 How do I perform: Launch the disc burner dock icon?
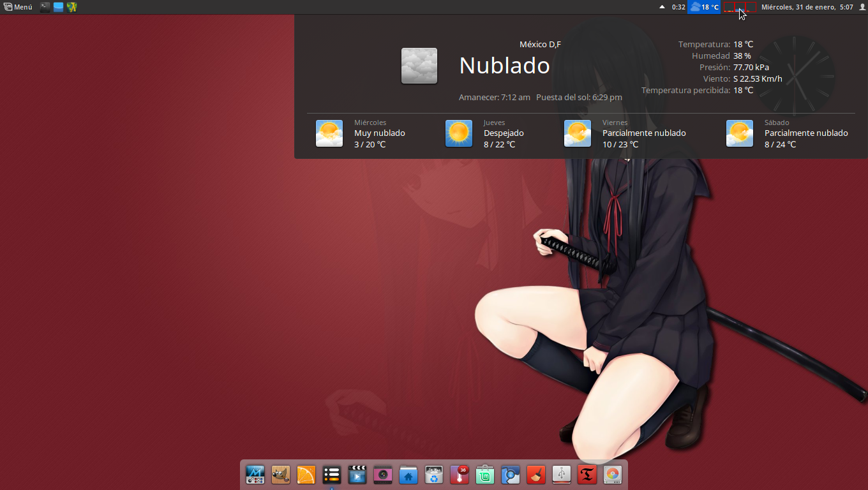pyautogui.click(x=613, y=475)
